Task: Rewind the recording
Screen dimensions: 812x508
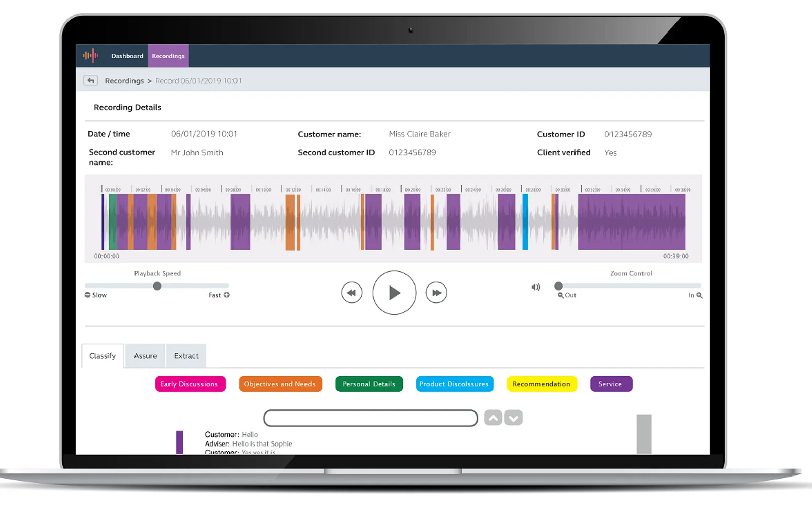Action: [x=352, y=293]
